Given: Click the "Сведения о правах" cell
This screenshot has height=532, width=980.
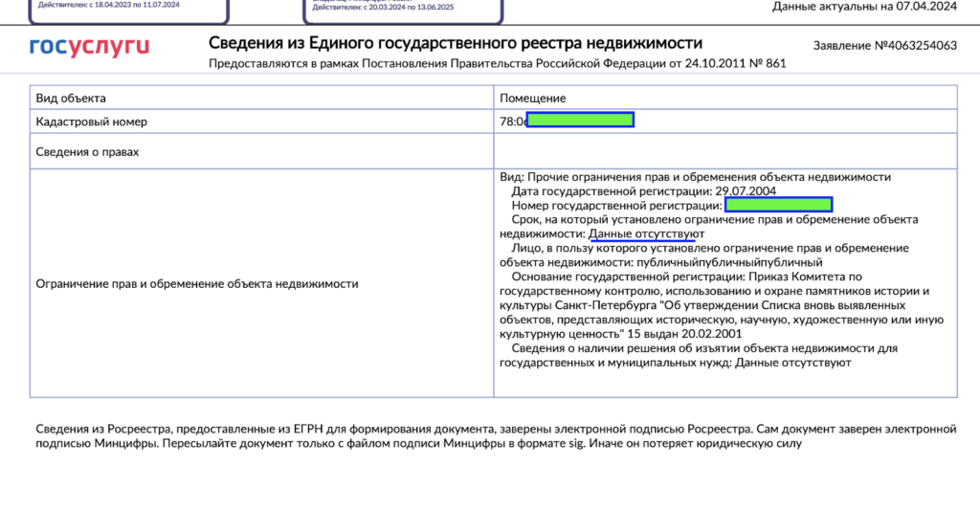Looking at the screenshot, I should 261,151.
